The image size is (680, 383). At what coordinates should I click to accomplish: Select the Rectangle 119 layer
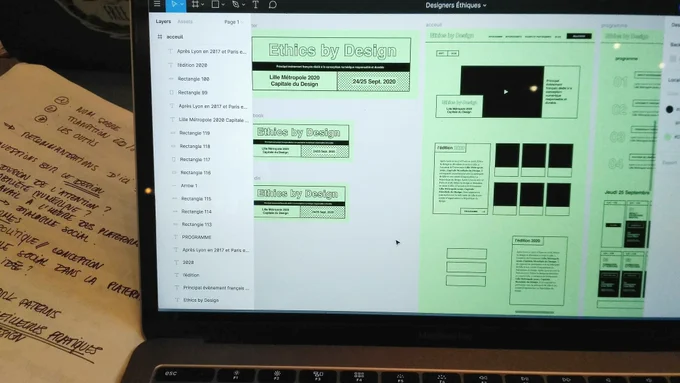point(195,133)
